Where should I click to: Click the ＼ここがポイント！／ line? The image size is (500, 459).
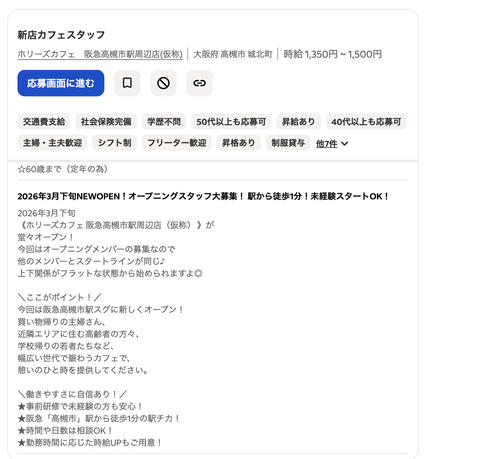(x=59, y=297)
